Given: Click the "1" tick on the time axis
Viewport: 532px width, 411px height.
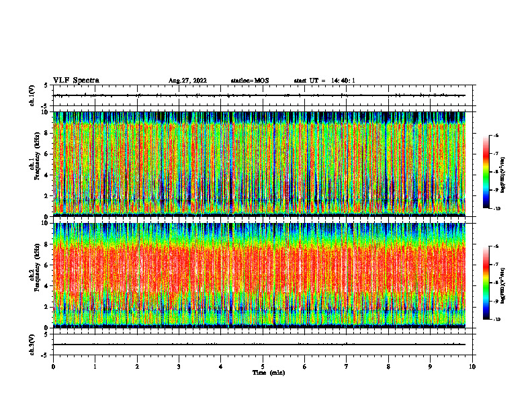Looking at the screenshot, I should pyautogui.click(x=95, y=367).
